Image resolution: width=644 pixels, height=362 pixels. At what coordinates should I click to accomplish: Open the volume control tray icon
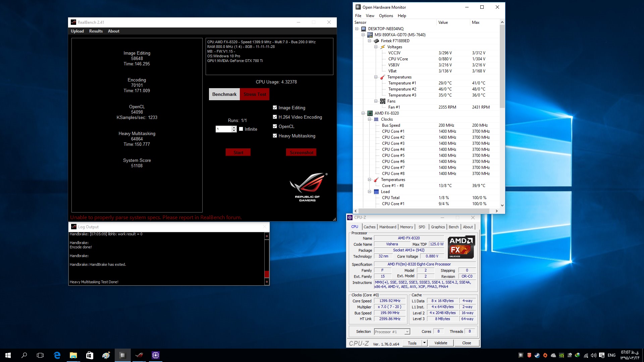pyautogui.click(x=594, y=355)
